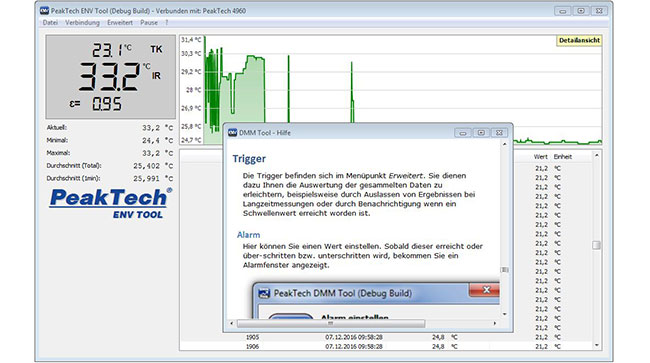Screen dimensions: 650x363
Task: Click the Detailansicht button on the chart
Action: (x=579, y=41)
